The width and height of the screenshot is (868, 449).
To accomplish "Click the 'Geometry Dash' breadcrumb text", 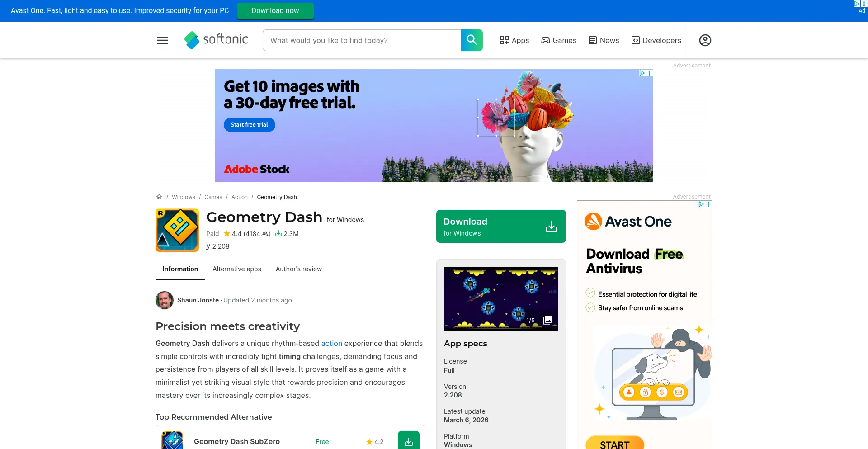I will [277, 197].
